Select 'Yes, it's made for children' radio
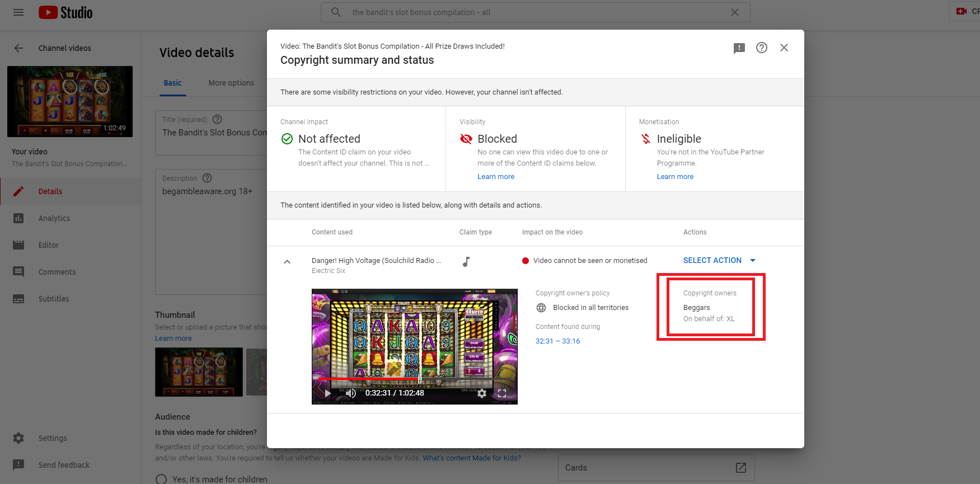 [161, 479]
